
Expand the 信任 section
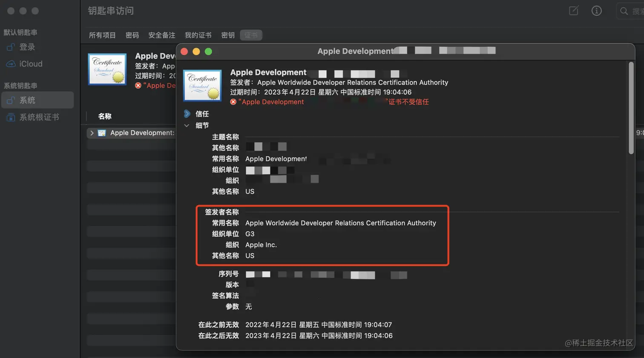coord(187,114)
